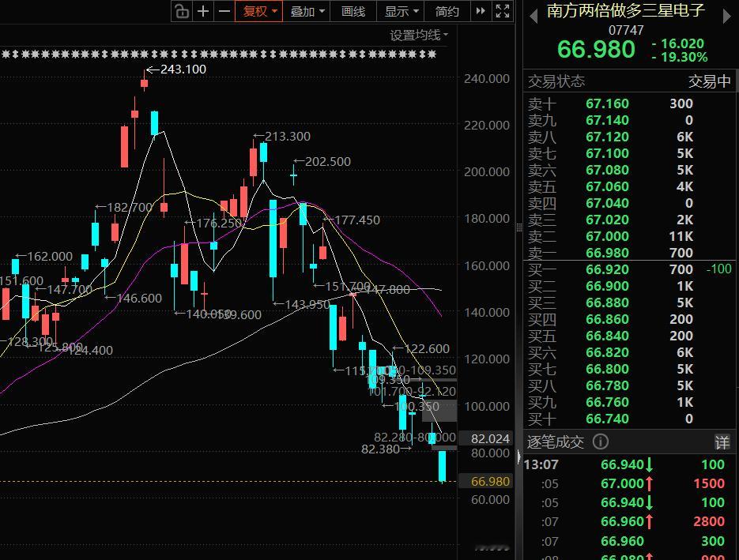This screenshot has height=560, width=739.
Task: Select the 买六 bid price 66.820
Action: coord(607,352)
